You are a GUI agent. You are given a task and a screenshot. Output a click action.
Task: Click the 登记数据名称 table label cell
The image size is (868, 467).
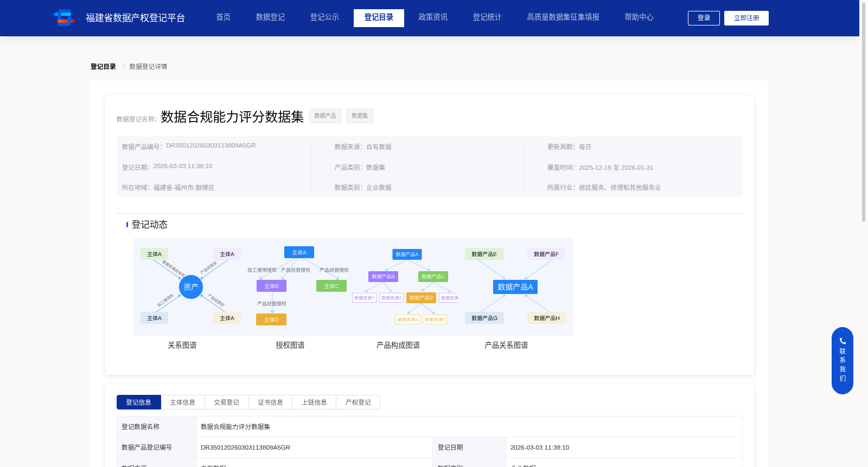click(156, 427)
